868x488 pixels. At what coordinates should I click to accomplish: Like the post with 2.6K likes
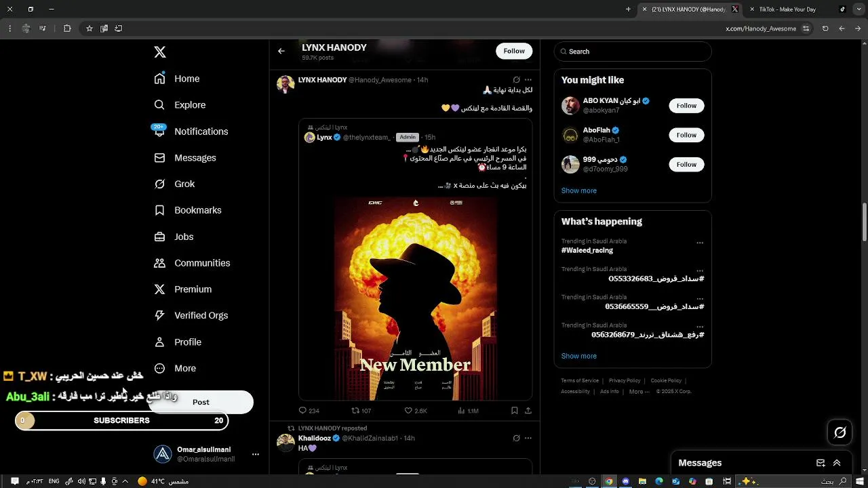tap(416, 411)
